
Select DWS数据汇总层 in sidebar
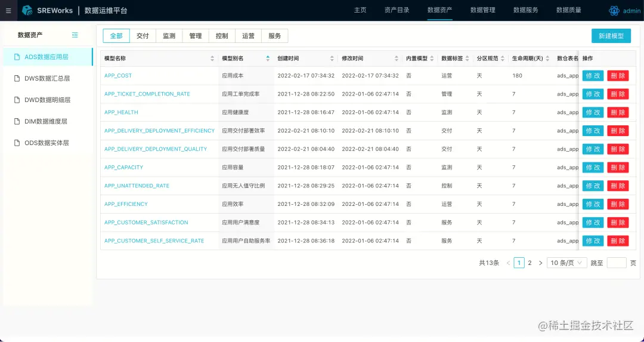coord(48,79)
